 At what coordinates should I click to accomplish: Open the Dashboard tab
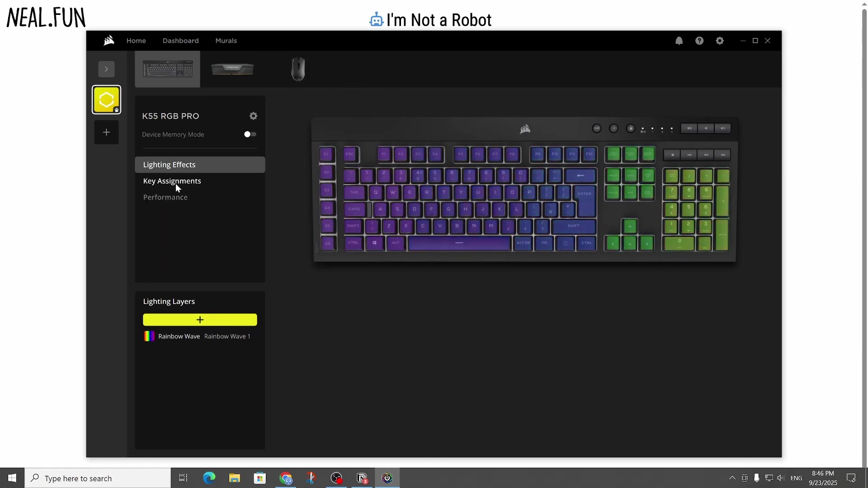(180, 41)
